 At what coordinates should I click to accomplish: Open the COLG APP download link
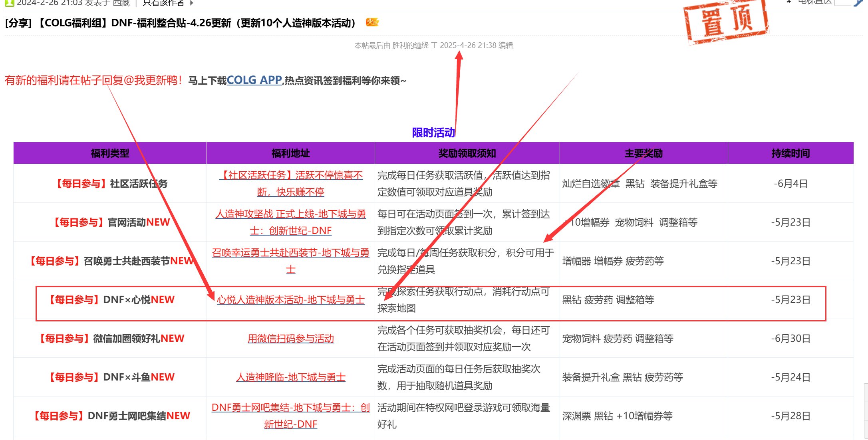[x=254, y=80]
